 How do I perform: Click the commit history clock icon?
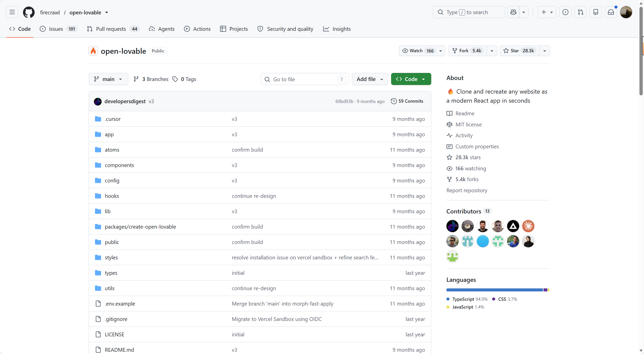tap(394, 101)
